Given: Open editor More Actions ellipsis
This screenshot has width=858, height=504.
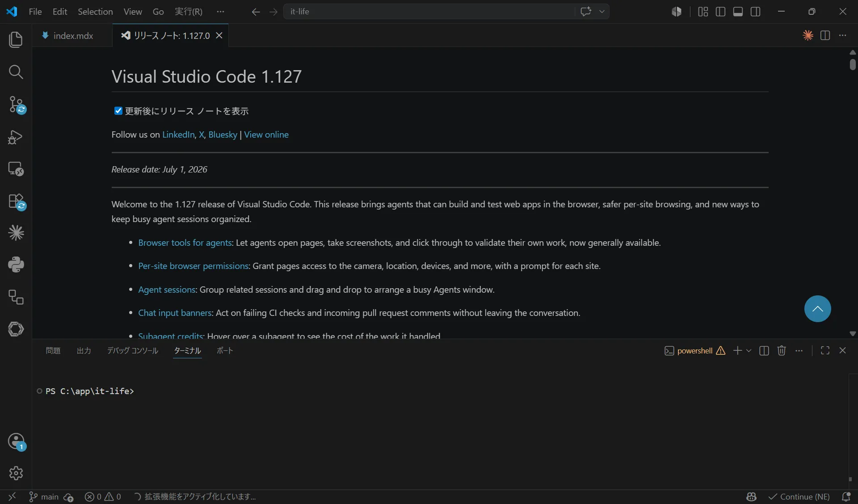Looking at the screenshot, I should (x=843, y=35).
